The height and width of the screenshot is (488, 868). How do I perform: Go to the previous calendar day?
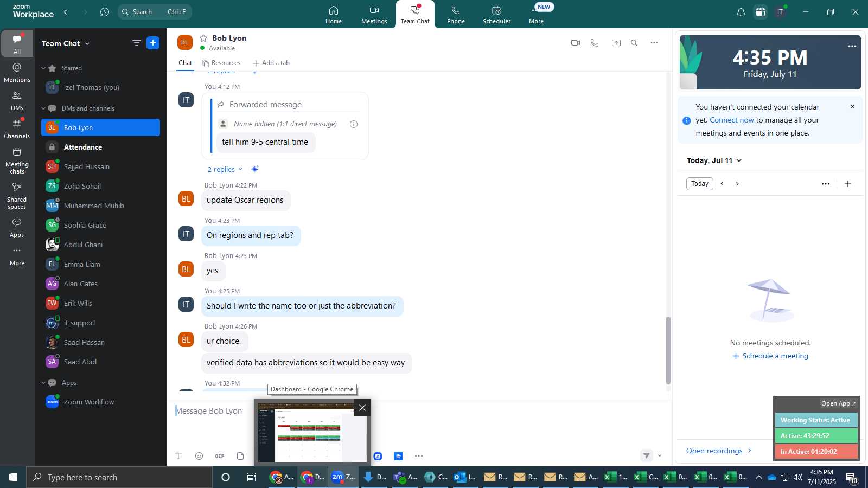722,184
